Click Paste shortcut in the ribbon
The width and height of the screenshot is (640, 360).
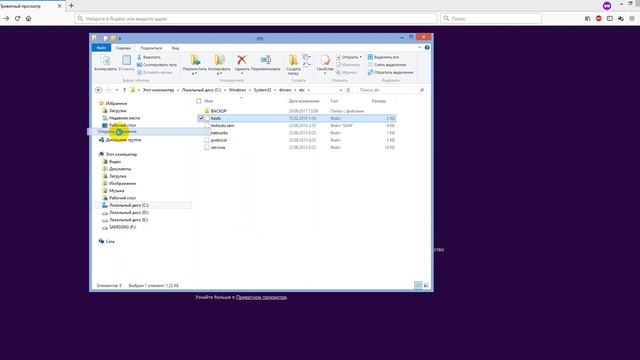154,72
